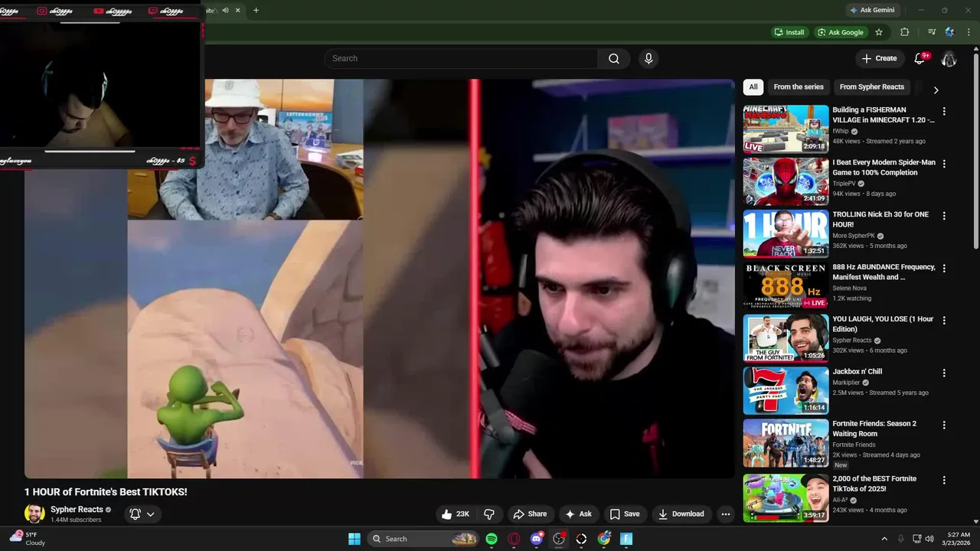This screenshot has width=980, height=551.
Task: Open I Beat Every Modern Spider-Man thumbnail
Action: [786, 181]
